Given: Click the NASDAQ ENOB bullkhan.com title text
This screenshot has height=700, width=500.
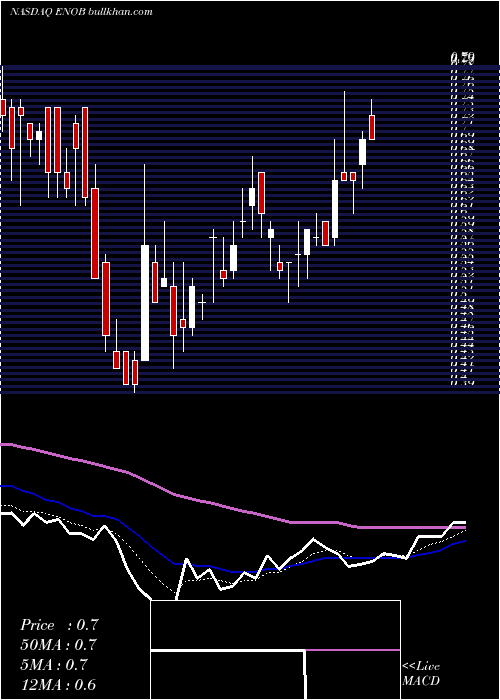Looking at the screenshot, I should [81, 12].
